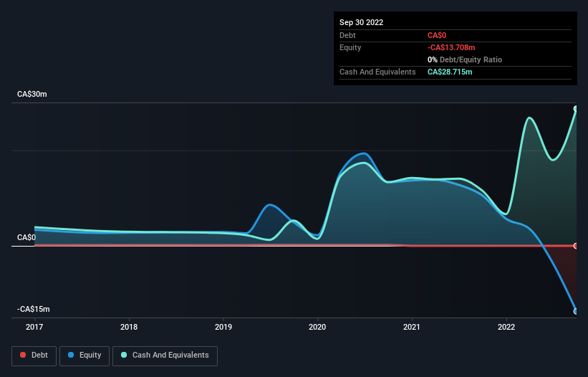Click the tooltip Equity row label
Viewport: 588px width, 377px height.
tap(350, 47)
